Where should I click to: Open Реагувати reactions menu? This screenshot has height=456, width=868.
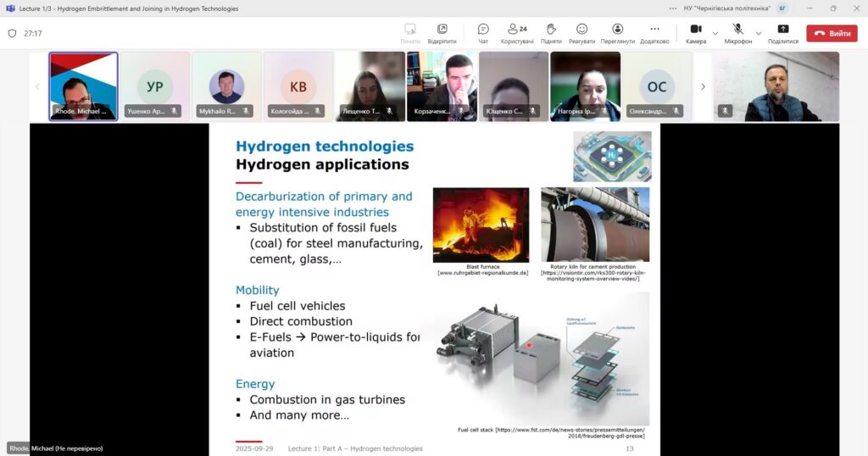tap(581, 33)
